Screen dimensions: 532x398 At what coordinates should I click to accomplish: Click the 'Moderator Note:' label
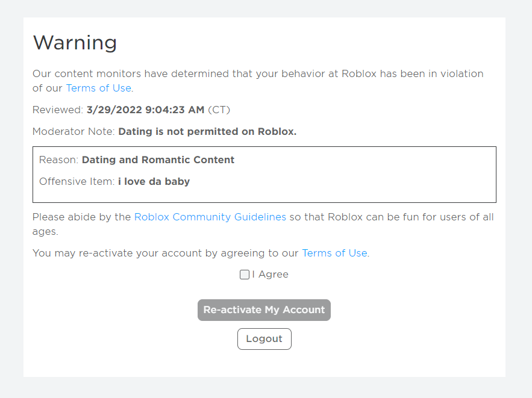coord(74,131)
